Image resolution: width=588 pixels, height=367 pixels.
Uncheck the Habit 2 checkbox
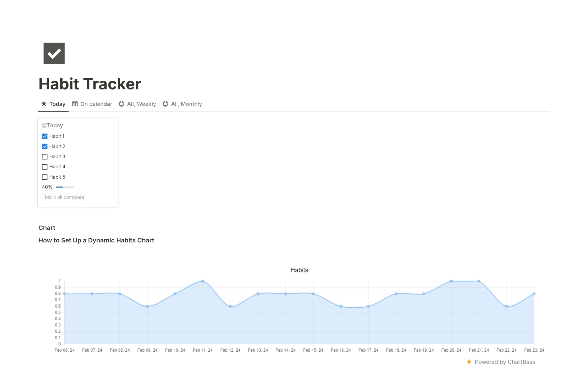click(x=45, y=146)
